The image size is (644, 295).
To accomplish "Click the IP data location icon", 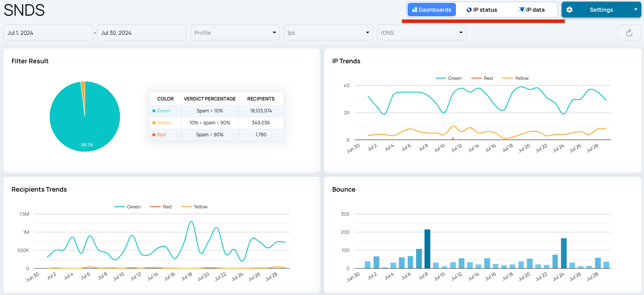I will pos(522,9).
